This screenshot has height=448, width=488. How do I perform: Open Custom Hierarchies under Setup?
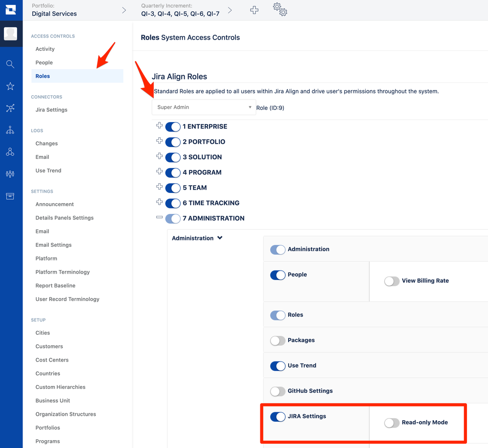(61, 387)
